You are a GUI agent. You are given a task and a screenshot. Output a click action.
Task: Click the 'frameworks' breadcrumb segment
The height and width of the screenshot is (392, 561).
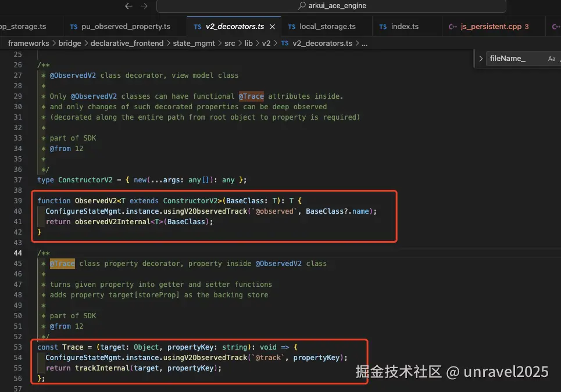tap(28, 43)
